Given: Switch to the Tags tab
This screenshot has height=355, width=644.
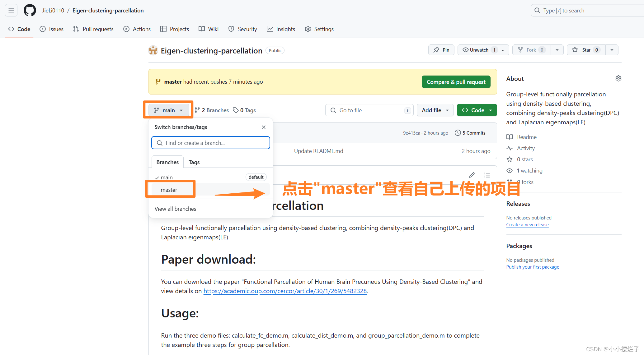Looking at the screenshot, I should 194,162.
